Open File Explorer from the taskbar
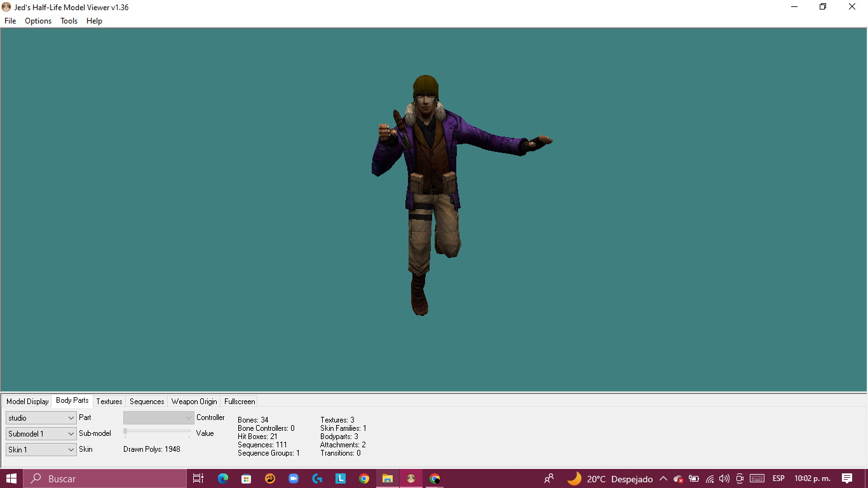Viewport: 868px width, 488px height. (x=388, y=478)
